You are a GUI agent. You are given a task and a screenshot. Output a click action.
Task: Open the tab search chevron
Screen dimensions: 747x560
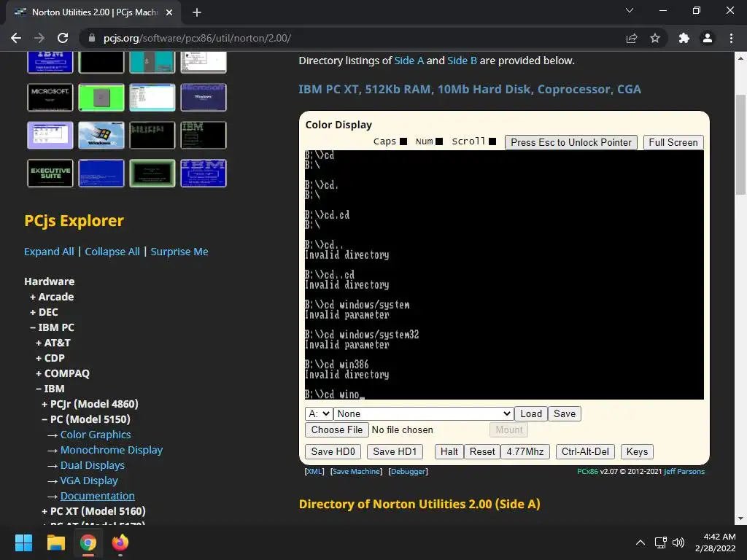(x=630, y=10)
